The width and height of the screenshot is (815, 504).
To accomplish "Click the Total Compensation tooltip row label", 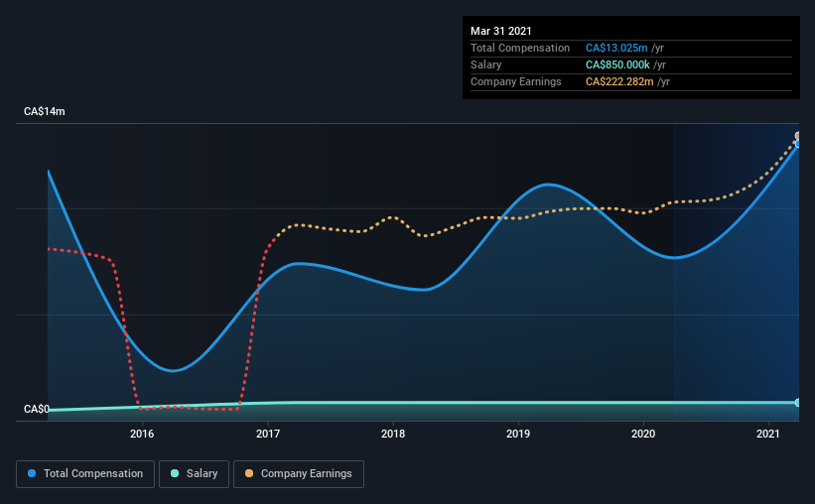I will (520, 48).
